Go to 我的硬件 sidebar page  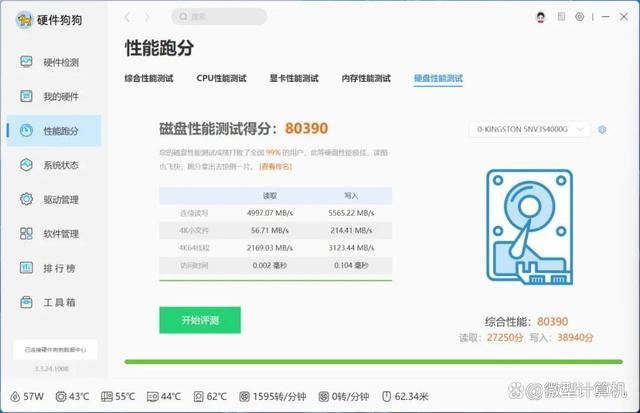click(x=59, y=96)
